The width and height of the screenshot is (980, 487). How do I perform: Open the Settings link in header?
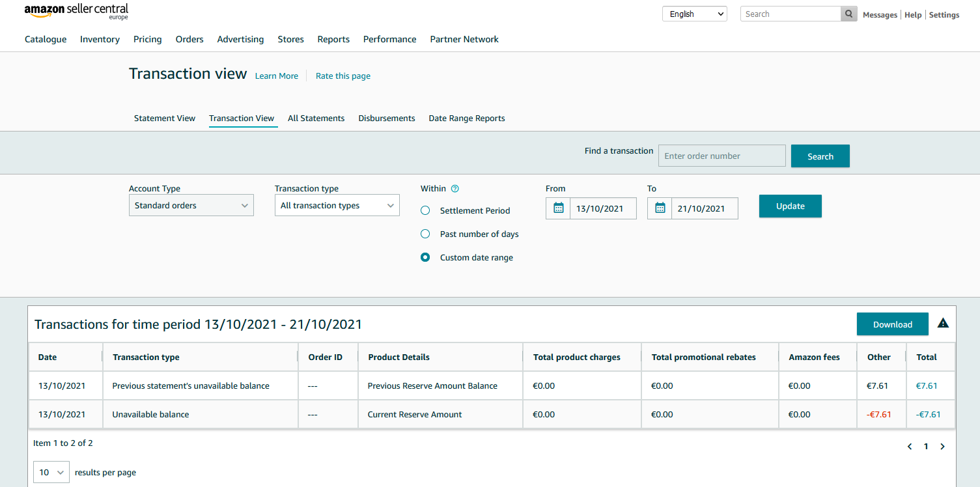(944, 14)
